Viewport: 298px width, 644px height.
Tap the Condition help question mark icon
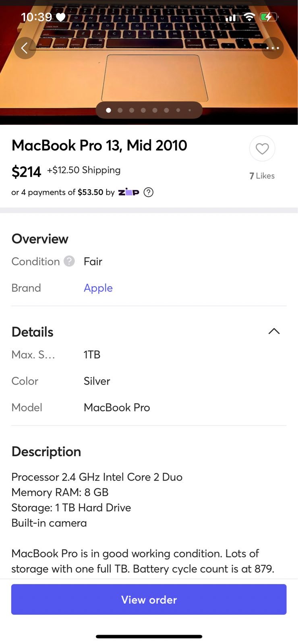[69, 261]
